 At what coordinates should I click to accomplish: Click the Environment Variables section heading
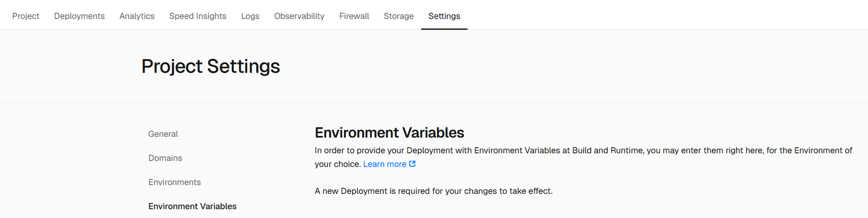(x=389, y=133)
